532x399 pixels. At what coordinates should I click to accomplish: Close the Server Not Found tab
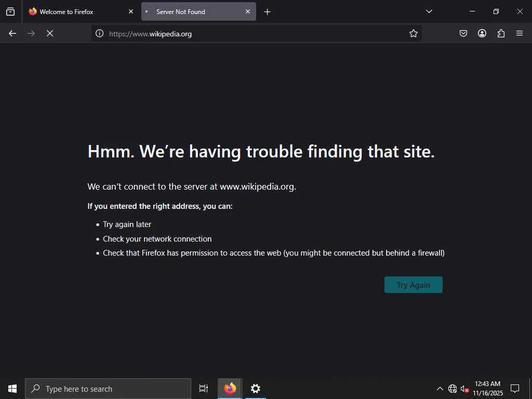(x=248, y=11)
